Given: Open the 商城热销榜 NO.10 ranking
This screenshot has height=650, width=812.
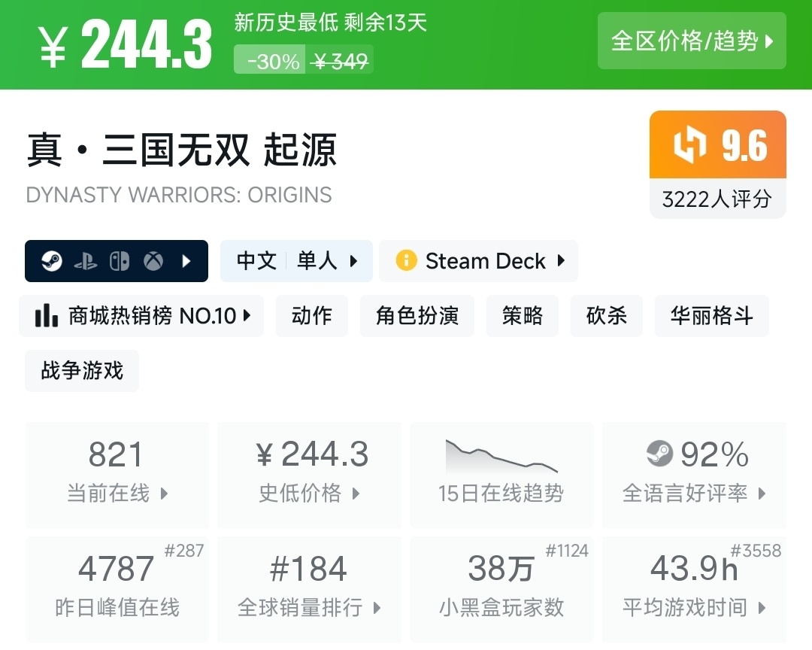Looking at the screenshot, I should click(141, 316).
